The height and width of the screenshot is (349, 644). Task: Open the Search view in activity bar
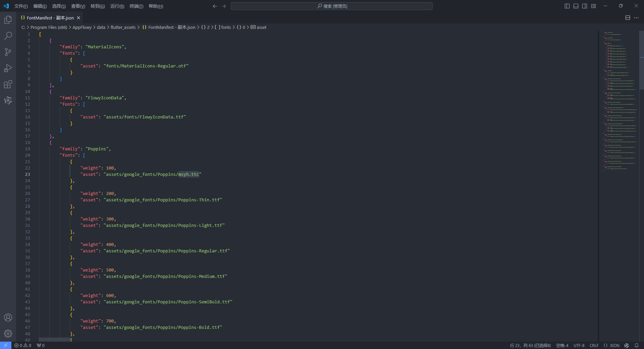(x=8, y=36)
